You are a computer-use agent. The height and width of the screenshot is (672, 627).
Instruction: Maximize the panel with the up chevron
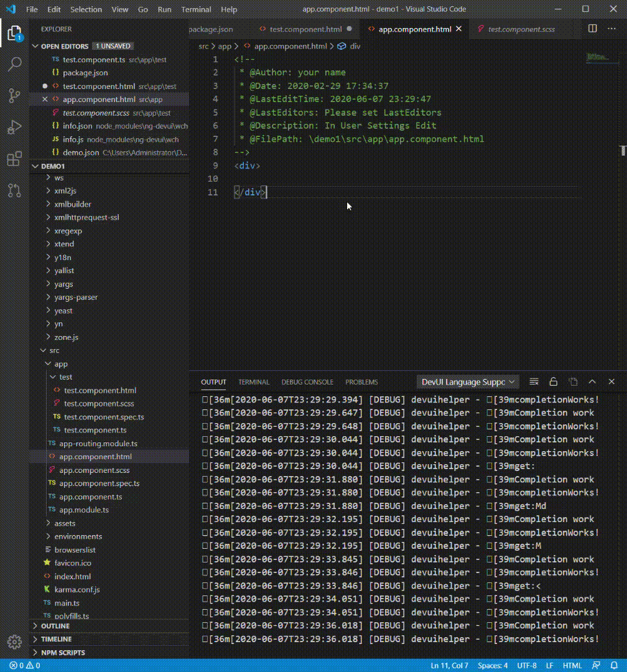[592, 381]
